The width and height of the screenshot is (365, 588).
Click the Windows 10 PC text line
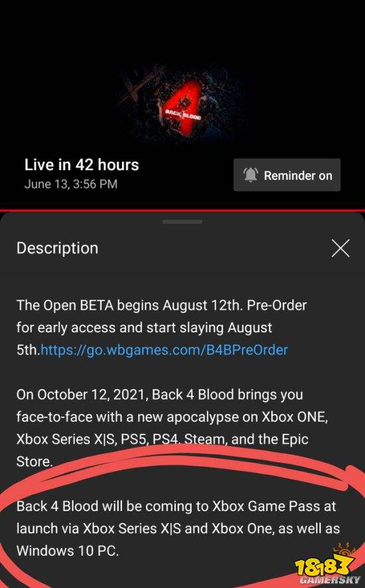(68, 551)
